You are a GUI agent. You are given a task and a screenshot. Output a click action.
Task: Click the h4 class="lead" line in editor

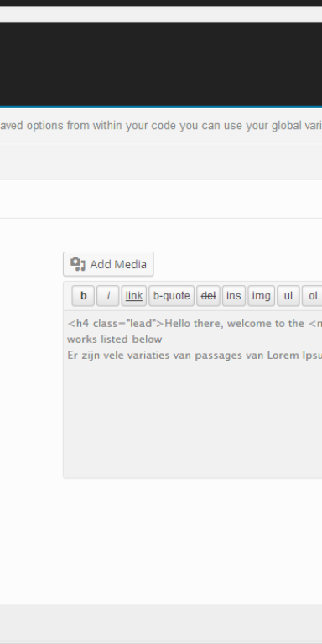point(195,324)
